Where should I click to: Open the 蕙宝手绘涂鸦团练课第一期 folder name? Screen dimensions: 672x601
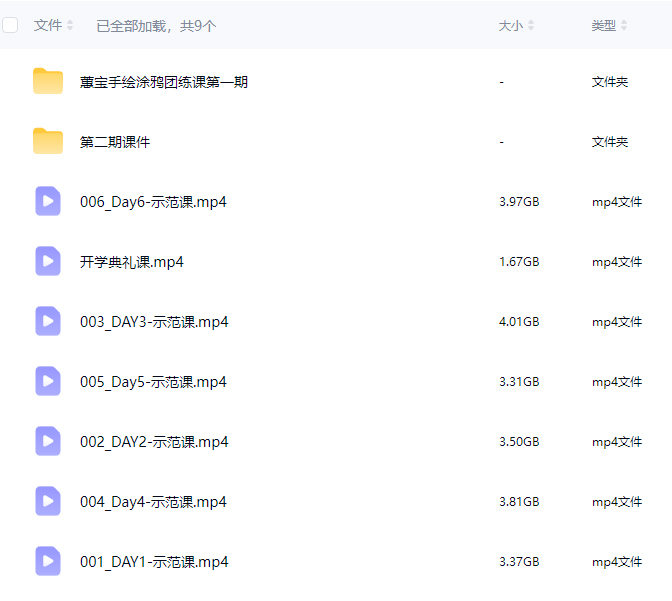(x=164, y=82)
